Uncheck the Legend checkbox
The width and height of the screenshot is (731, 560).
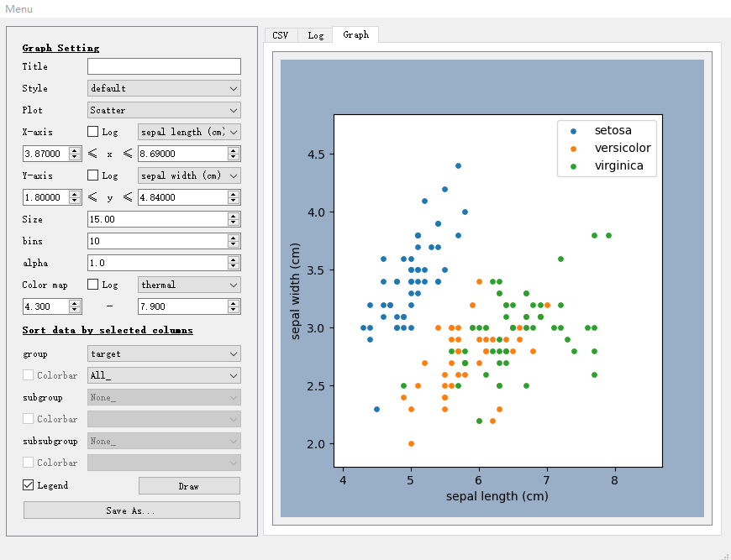tap(28, 485)
